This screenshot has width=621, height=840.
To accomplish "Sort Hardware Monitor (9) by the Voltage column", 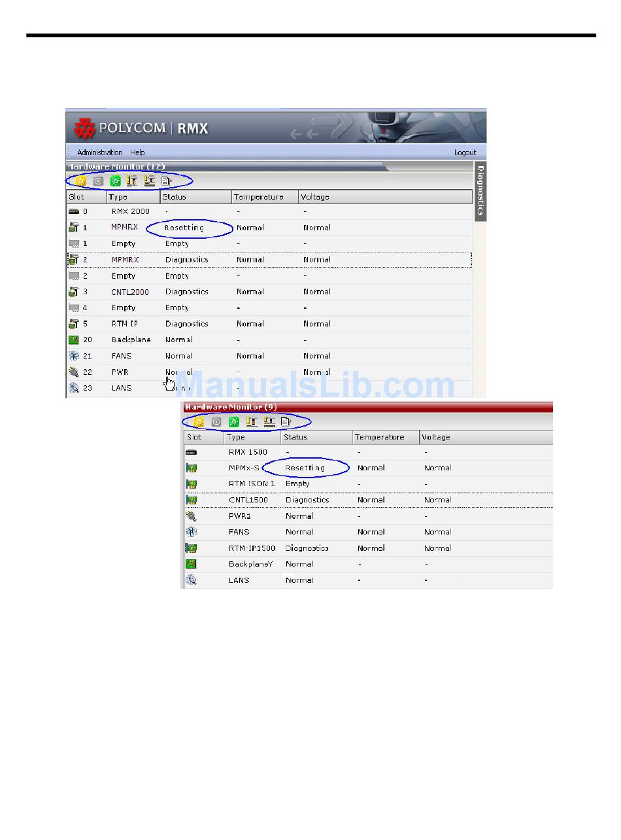I will [486, 437].
